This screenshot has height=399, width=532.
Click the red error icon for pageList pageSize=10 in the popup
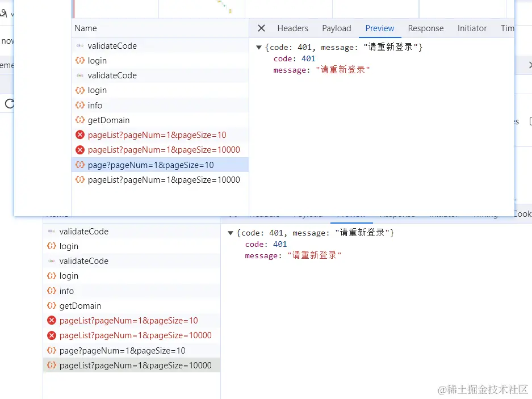(x=80, y=135)
